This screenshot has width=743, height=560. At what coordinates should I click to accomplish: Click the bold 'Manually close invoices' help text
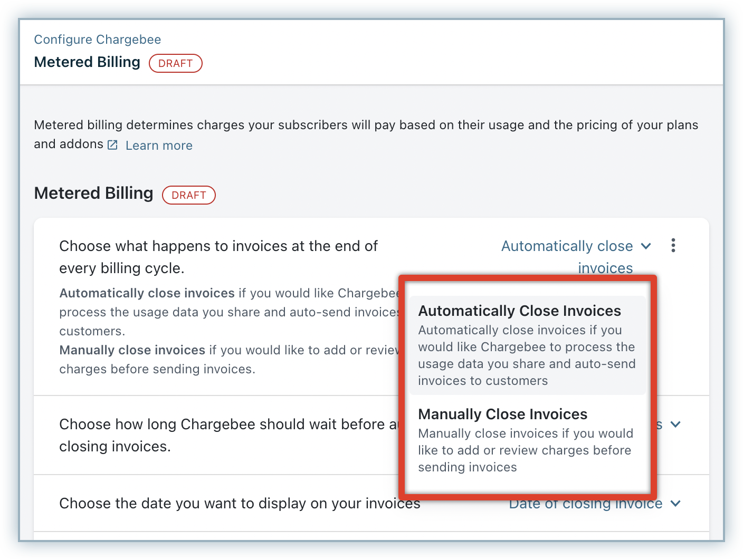point(132,350)
